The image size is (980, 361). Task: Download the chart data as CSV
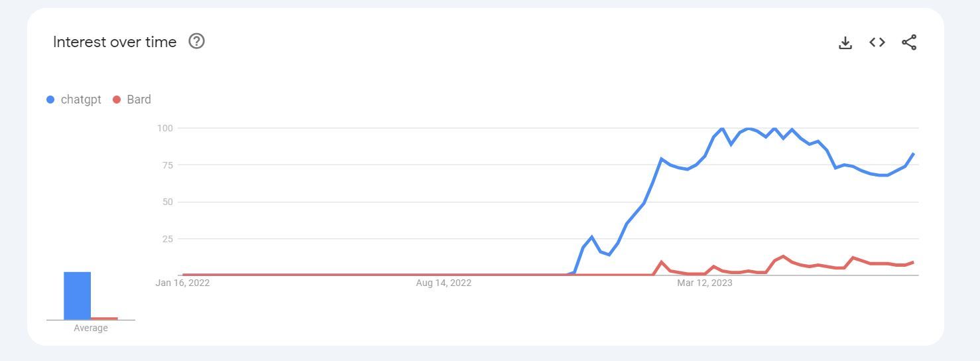point(845,42)
